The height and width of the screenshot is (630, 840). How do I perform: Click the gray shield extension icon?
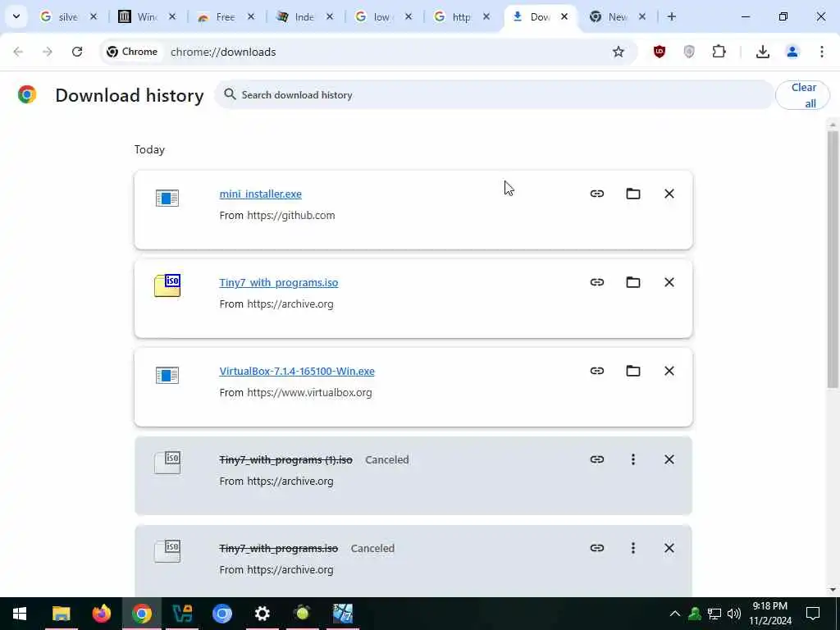click(x=689, y=52)
